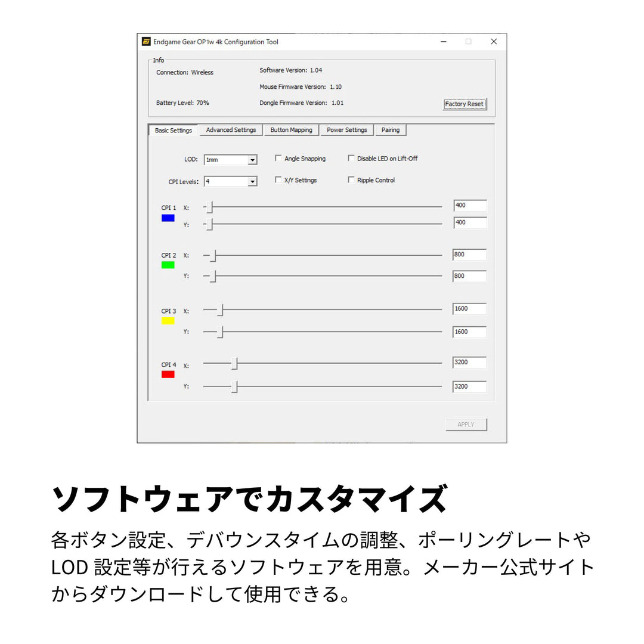This screenshot has height=644, width=644.
Task: Open the Button Mapping tab
Action: click(x=291, y=130)
